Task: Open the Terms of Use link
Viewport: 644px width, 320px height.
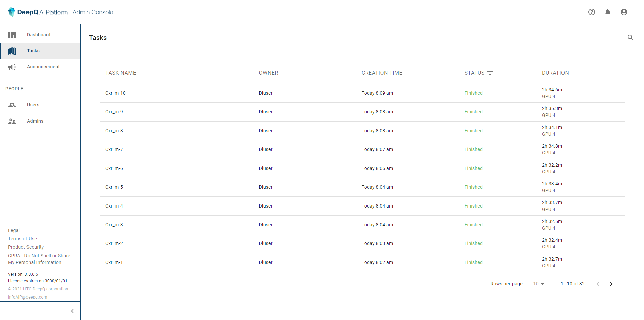Action: click(x=22, y=239)
